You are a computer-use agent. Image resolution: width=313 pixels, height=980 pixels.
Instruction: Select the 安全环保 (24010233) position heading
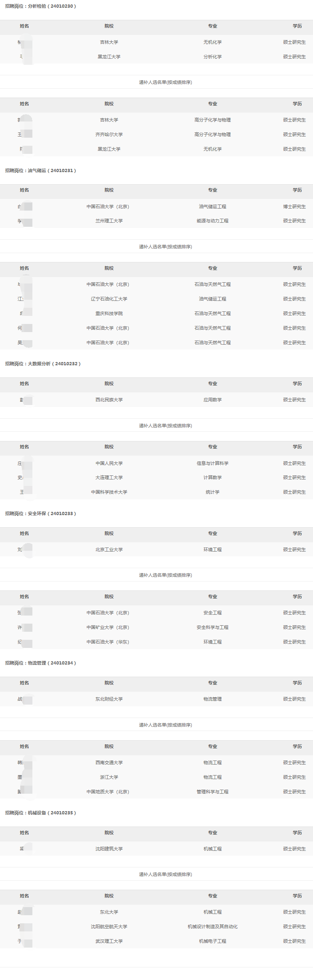coord(40,513)
